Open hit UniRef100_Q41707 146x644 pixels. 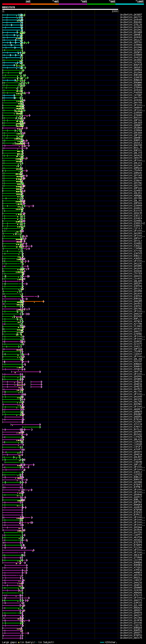pyautogui.click(x=131, y=17)
